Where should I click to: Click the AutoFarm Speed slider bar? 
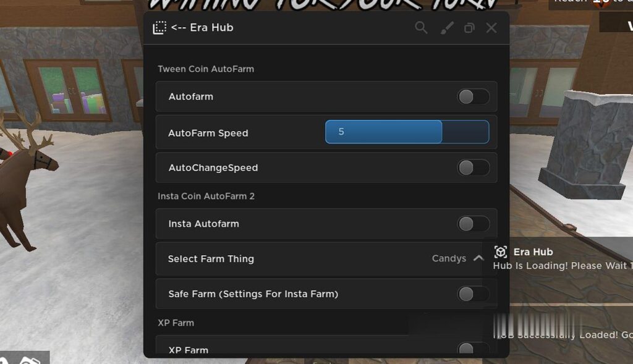point(407,132)
